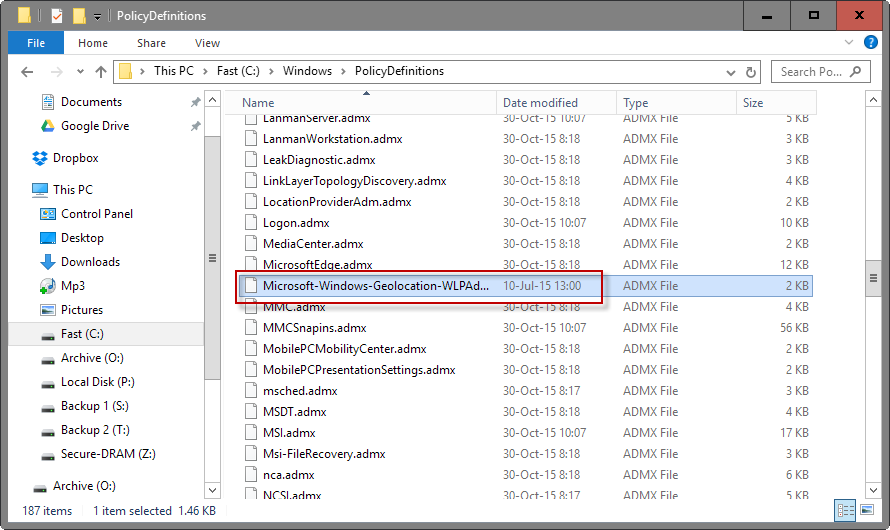Click the file icon beside MobilePCMobilityCenter.admx
This screenshot has height=530, width=890.
(251, 348)
